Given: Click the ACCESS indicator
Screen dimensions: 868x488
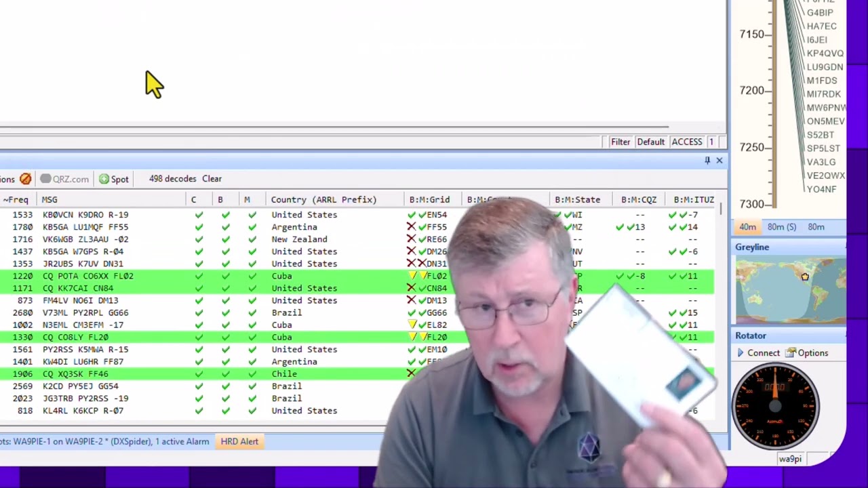Looking at the screenshot, I should pos(687,142).
